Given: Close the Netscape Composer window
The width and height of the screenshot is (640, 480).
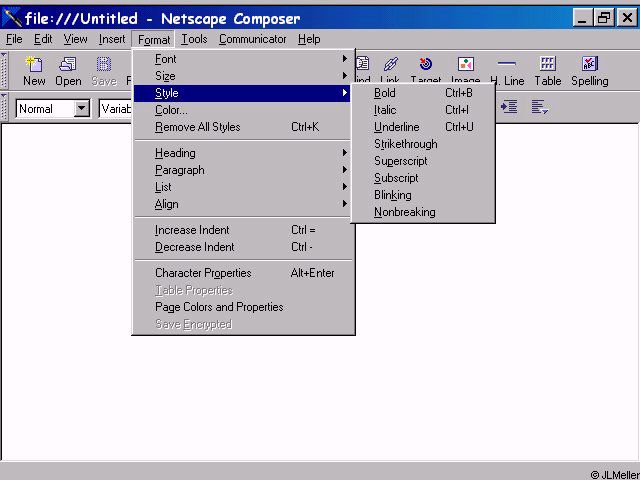Looking at the screenshot, I should (627, 18).
